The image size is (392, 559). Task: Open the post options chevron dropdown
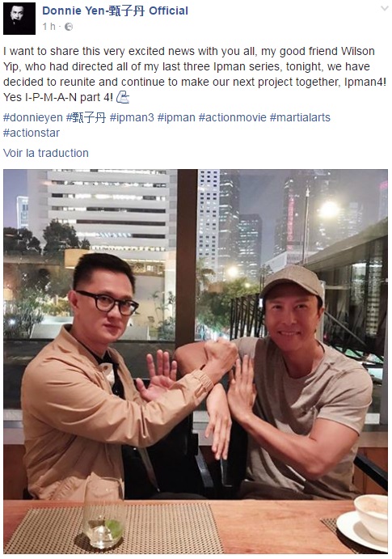[x=385, y=9]
